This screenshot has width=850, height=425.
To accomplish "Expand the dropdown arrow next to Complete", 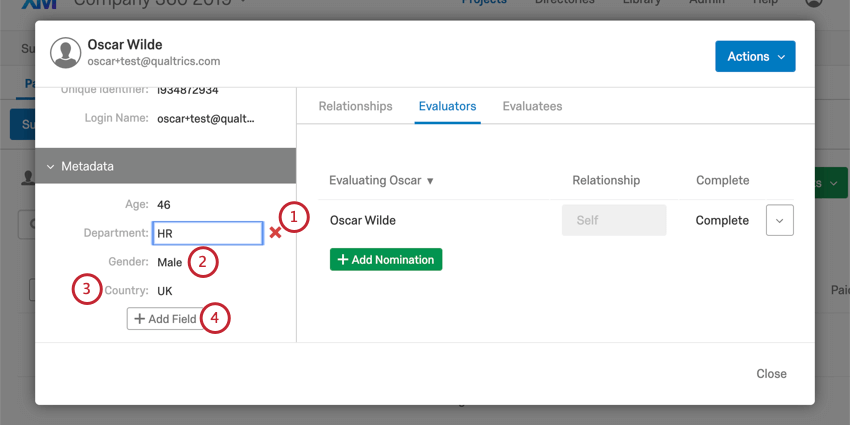I will (x=780, y=220).
